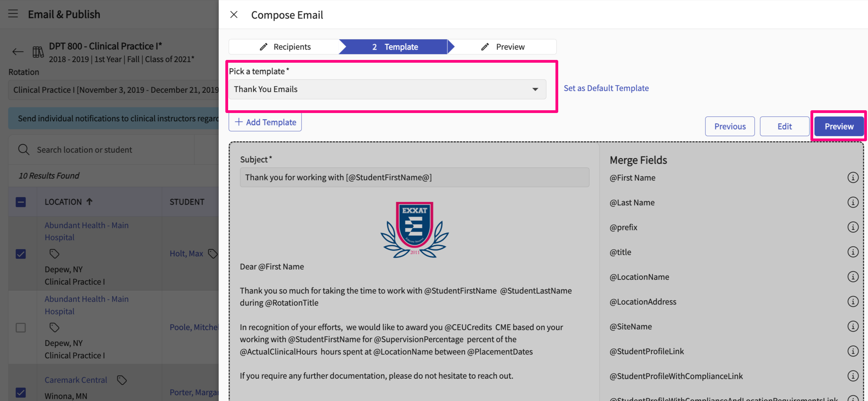Viewport: 868px width, 401px height.
Task: Click tag icon next to Holt, Max
Action: coord(213,254)
